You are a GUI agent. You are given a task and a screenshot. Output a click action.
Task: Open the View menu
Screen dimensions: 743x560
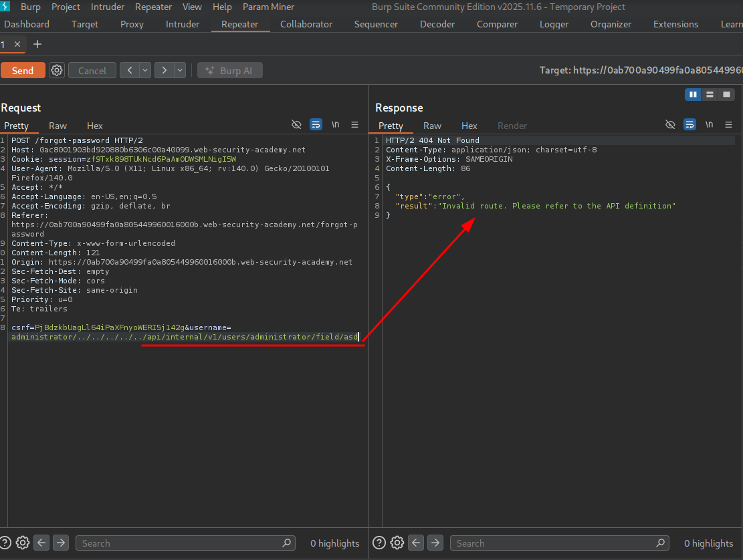click(x=192, y=7)
